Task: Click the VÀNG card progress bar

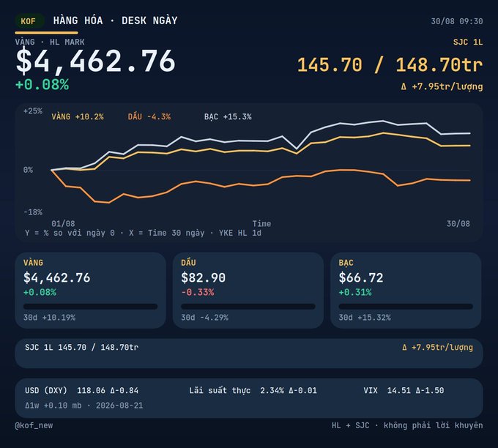Action: tap(90, 307)
